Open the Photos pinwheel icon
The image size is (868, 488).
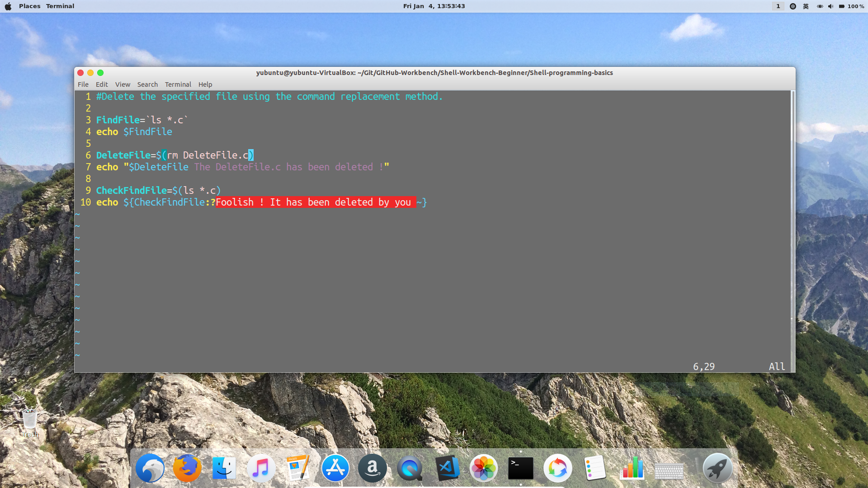483,468
